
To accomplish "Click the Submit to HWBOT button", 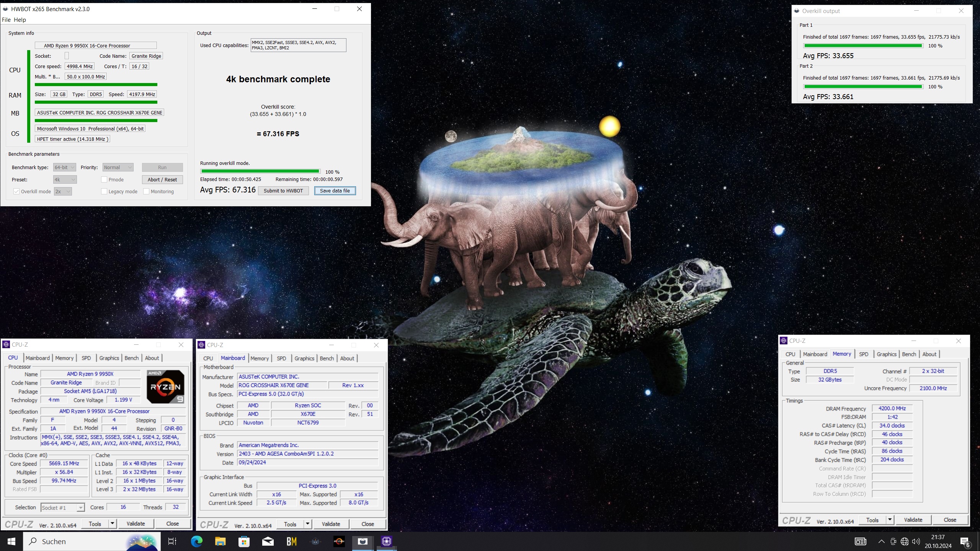I will point(283,191).
